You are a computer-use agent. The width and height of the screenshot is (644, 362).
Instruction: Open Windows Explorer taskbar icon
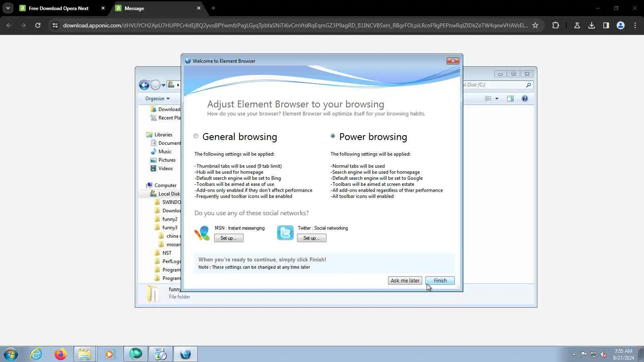[x=85, y=354]
